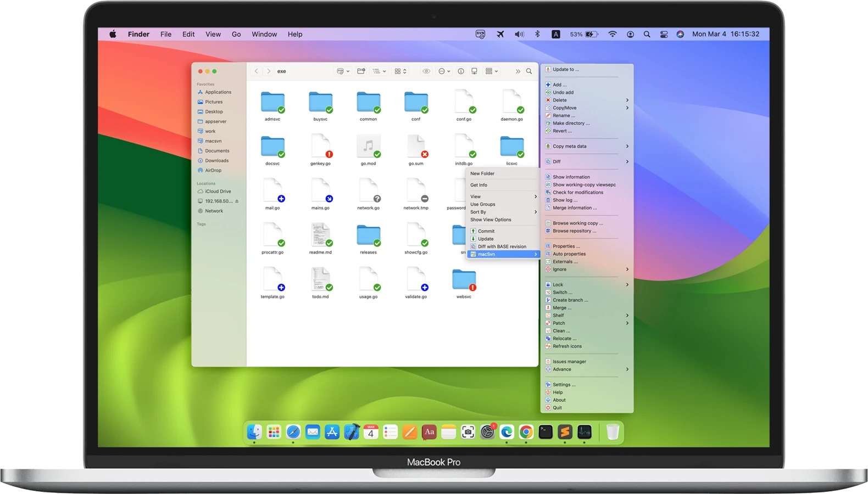Click the SVN status icon in menu bar
868x494 pixels.
480,34
